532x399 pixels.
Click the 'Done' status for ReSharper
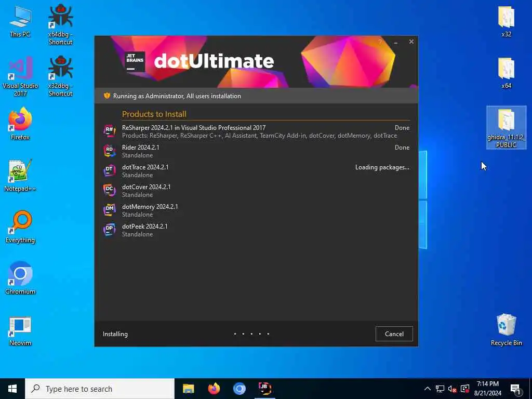pos(402,128)
